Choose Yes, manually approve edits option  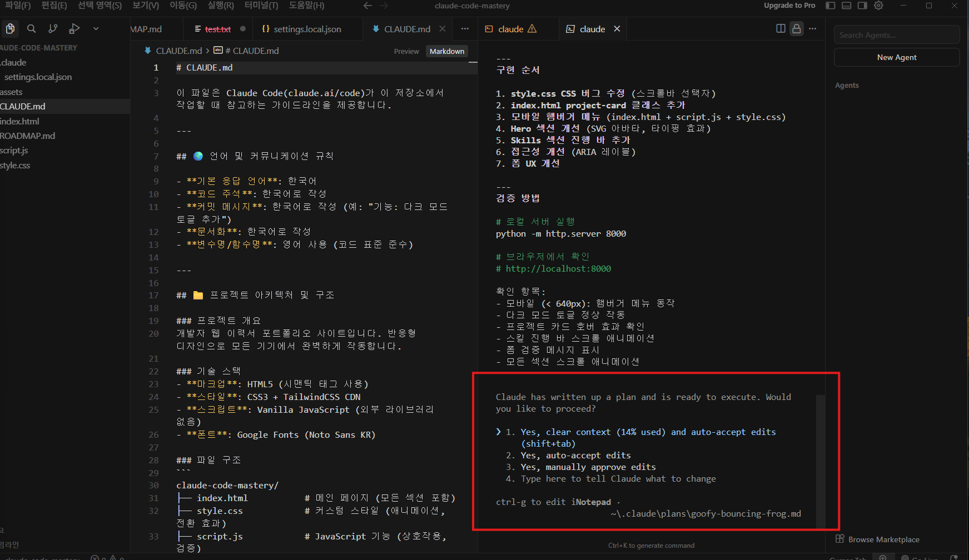coord(588,467)
